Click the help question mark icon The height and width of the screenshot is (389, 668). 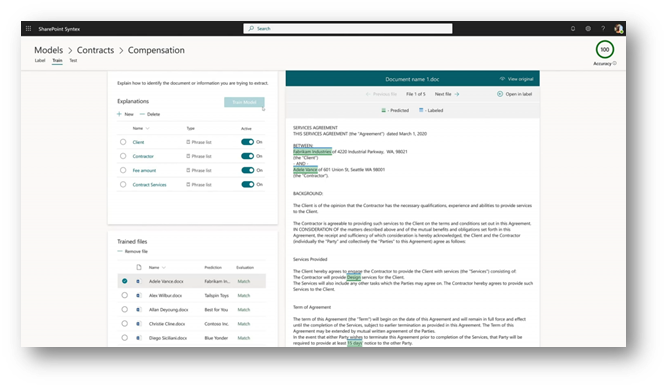coord(603,29)
